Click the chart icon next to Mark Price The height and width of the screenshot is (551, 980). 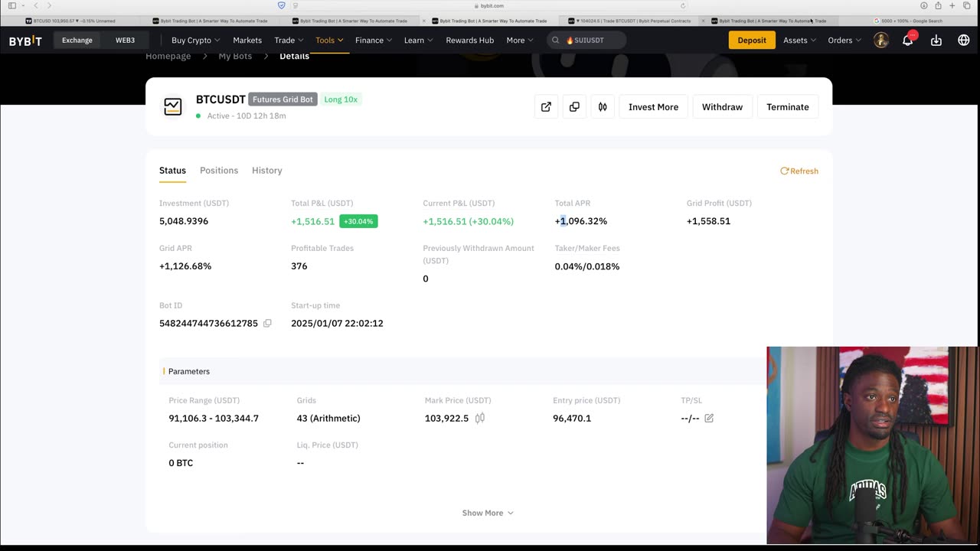click(480, 418)
